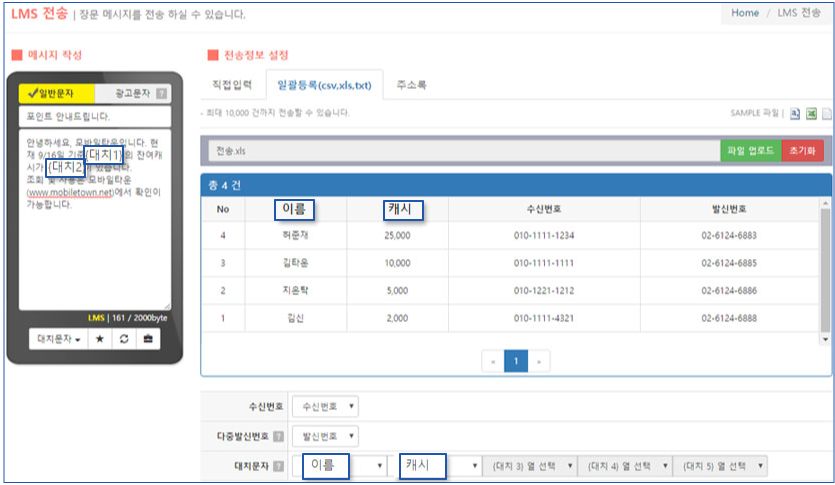Click the star favorites icon under message box
This screenshot has width=835, height=485.
pos(101,339)
